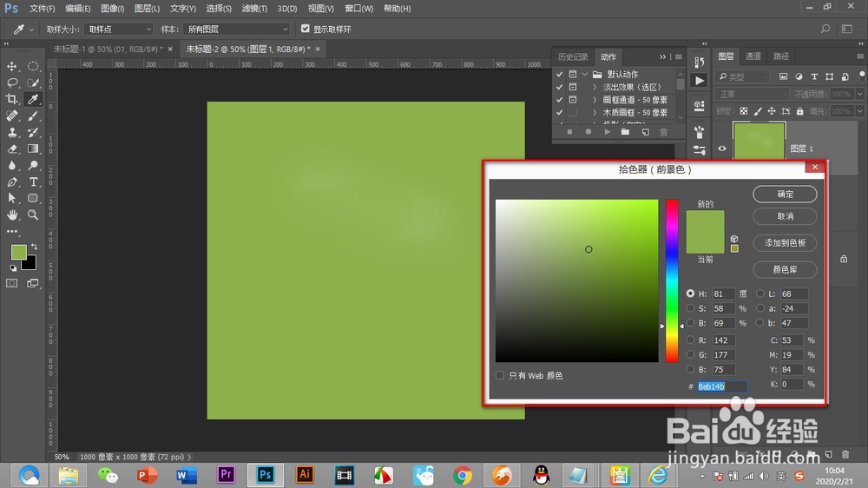Click inside the color field square
The width and height of the screenshot is (868, 488).
(x=577, y=280)
